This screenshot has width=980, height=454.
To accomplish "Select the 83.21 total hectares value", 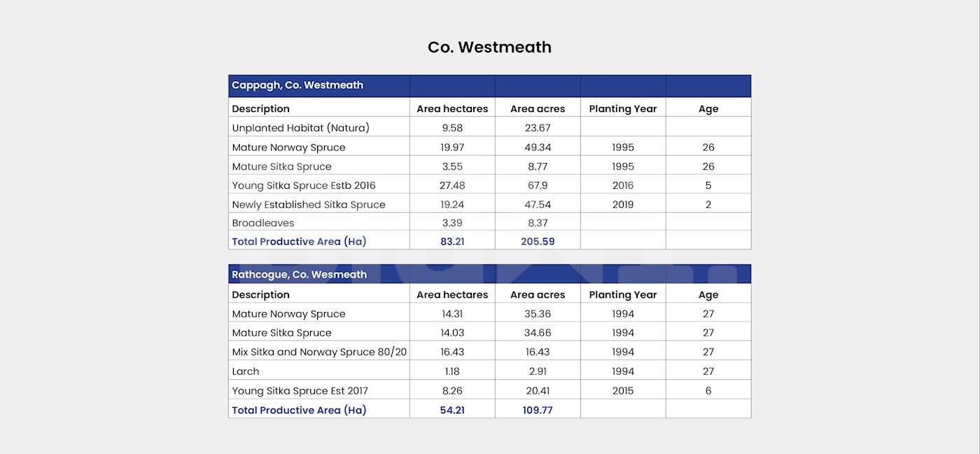I will coord(452,241).
